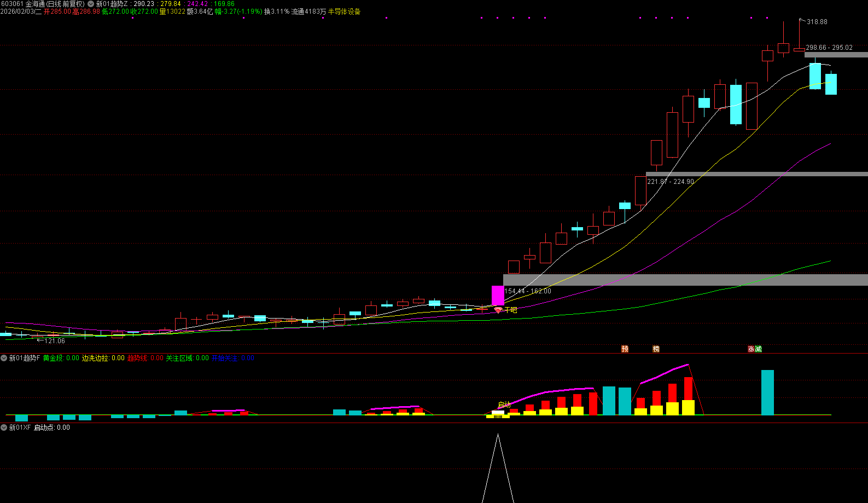
Task: Click the 开285.00 open price text
Action: tap(57, 11)
